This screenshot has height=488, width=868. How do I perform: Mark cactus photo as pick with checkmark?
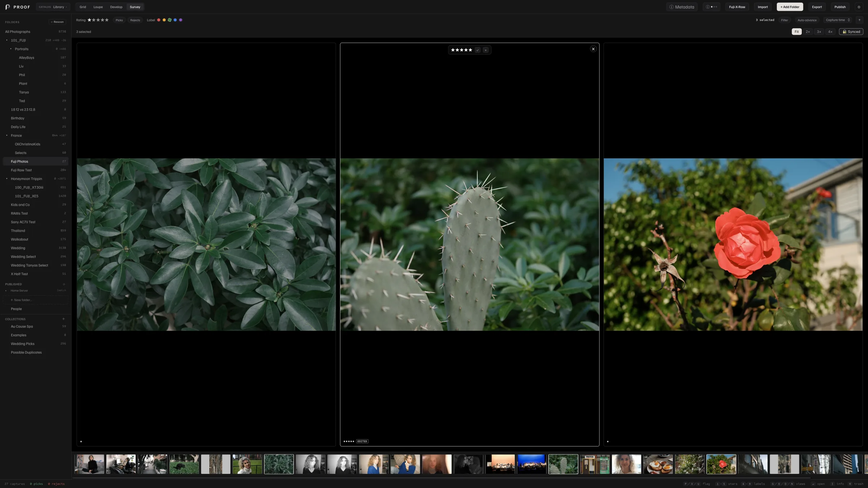[478, 50]
